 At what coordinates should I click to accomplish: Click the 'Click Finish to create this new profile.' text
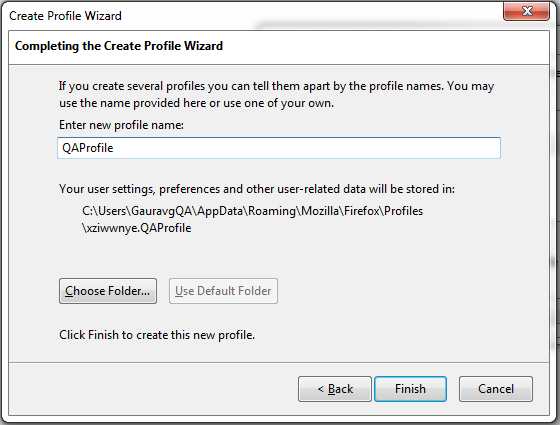coord(157,335)
